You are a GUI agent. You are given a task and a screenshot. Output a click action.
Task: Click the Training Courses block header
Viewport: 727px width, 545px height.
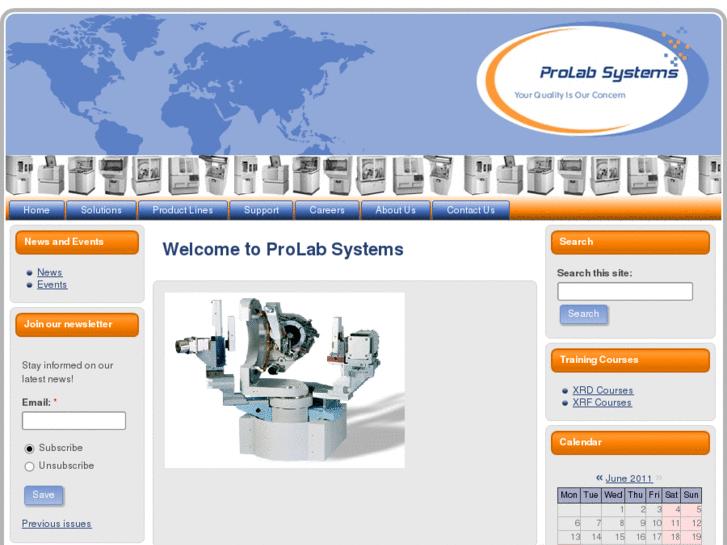630,360
